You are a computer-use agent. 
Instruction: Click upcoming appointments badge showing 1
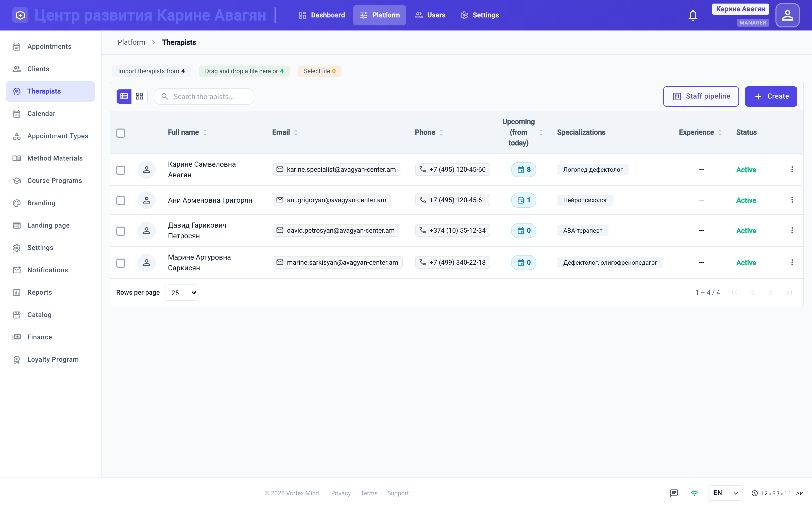coord(523,200)
